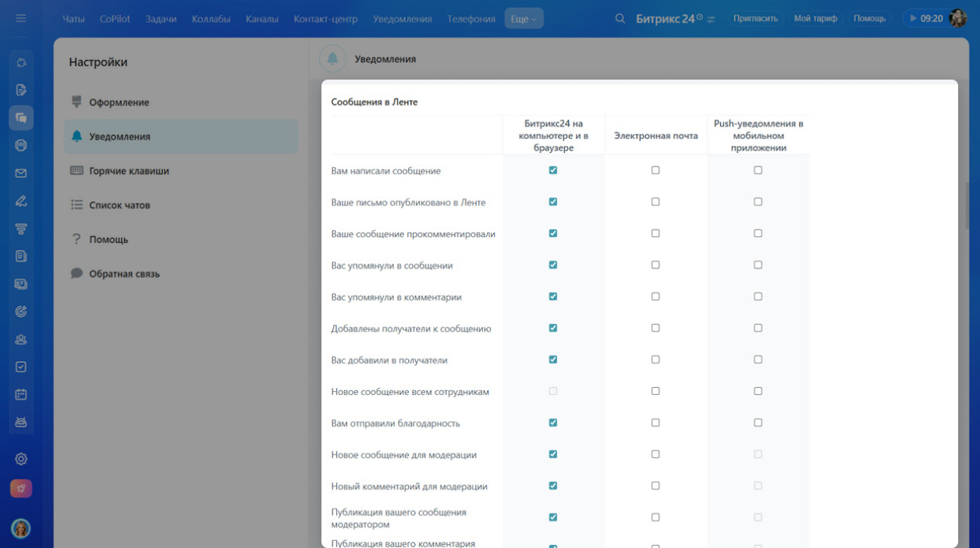Image resolution: width=980 pixels, height=548 pixels.
Task: Enable email checkbox for 'Вас упомянули в сообщении'
Action: coord(655,265)
